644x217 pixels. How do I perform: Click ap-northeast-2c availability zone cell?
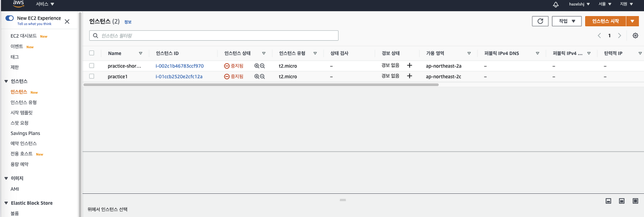443,77
